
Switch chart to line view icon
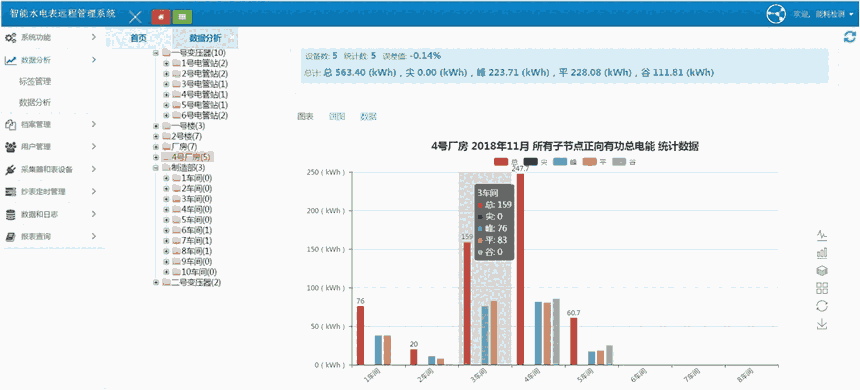(x=822, y=235)
